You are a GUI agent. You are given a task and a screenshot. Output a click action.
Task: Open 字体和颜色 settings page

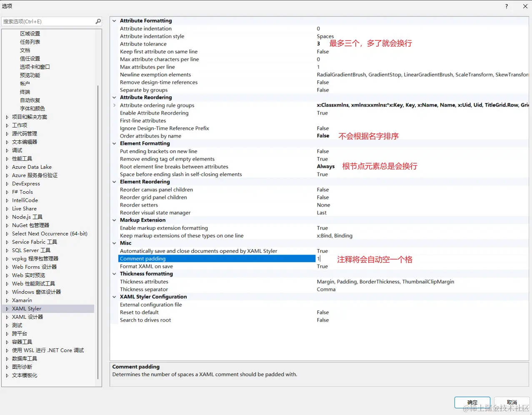(32, 109)
